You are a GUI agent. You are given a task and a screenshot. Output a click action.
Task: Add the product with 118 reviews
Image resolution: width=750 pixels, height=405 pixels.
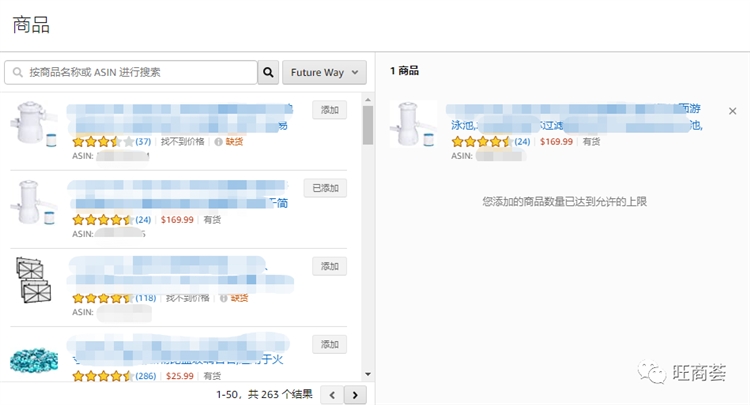[330, 266]
